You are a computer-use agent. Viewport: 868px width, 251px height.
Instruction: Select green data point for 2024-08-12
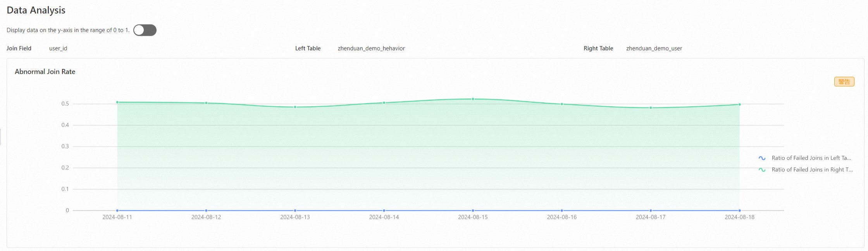206,103
